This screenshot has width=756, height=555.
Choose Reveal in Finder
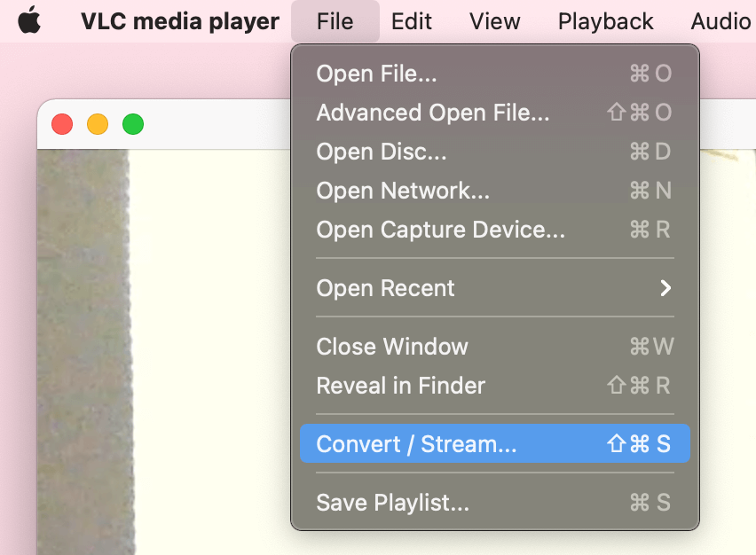pyautogui.click(x=401, y=386)
